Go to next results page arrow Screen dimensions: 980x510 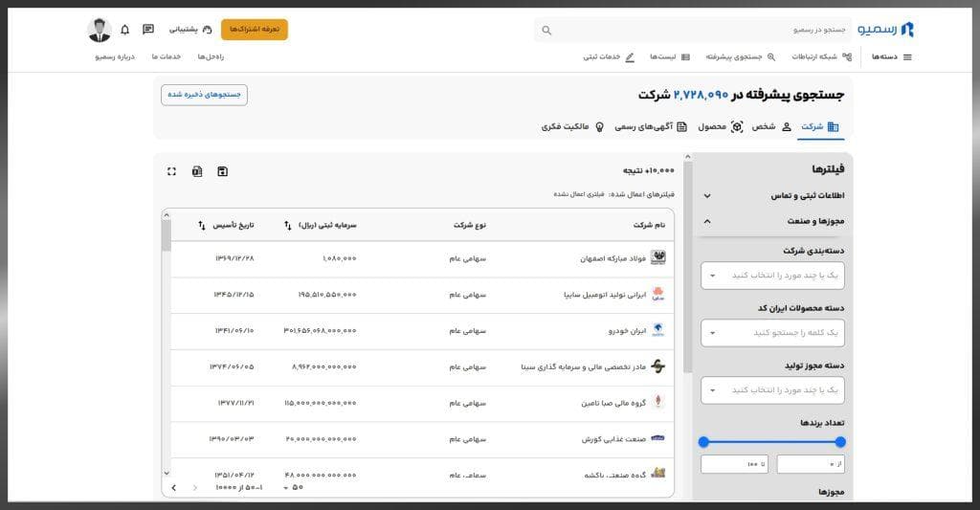pos(174,487)
